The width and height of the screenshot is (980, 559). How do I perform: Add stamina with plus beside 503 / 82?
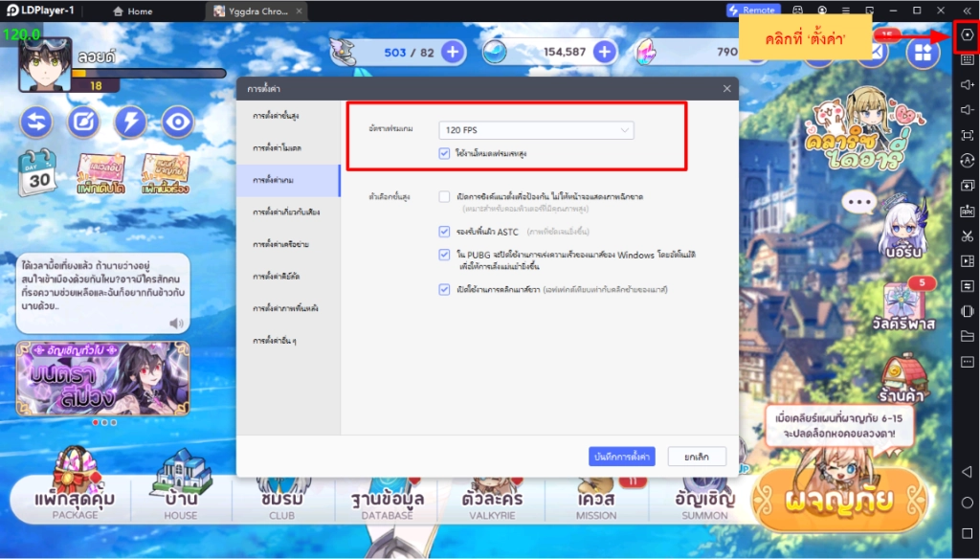453,52
